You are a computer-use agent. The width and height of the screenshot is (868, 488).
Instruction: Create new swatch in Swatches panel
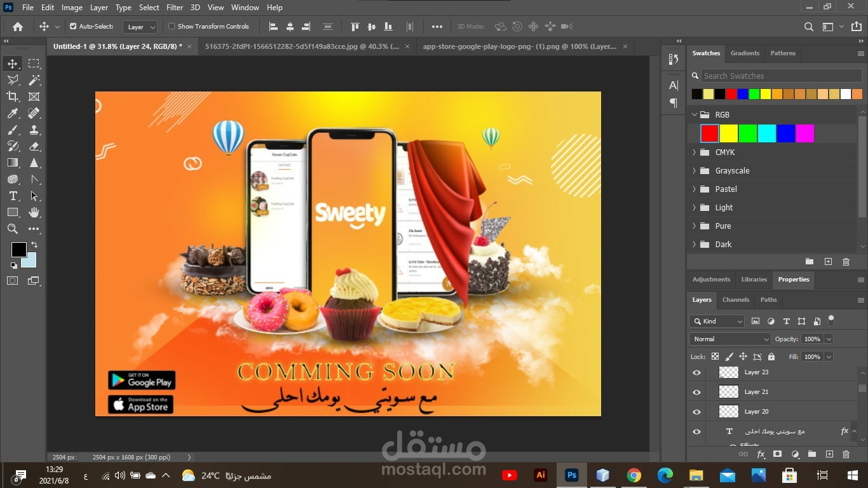[828, 262]
